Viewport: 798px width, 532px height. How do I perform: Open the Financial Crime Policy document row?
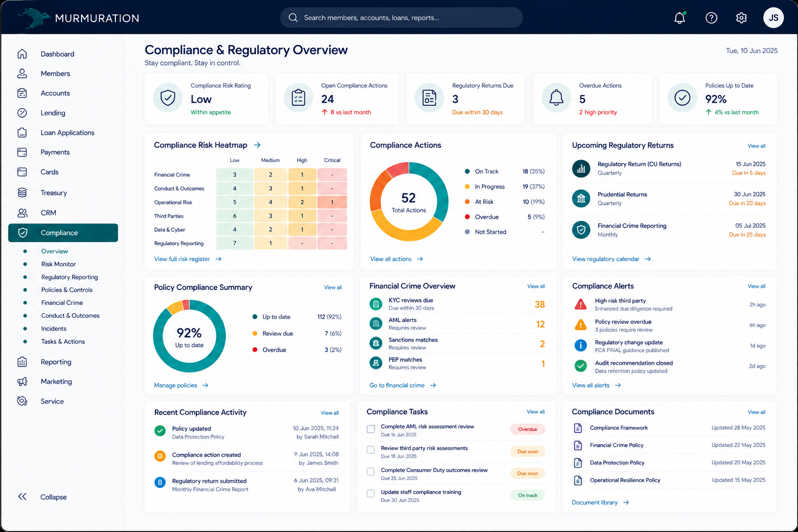point(669,445)
